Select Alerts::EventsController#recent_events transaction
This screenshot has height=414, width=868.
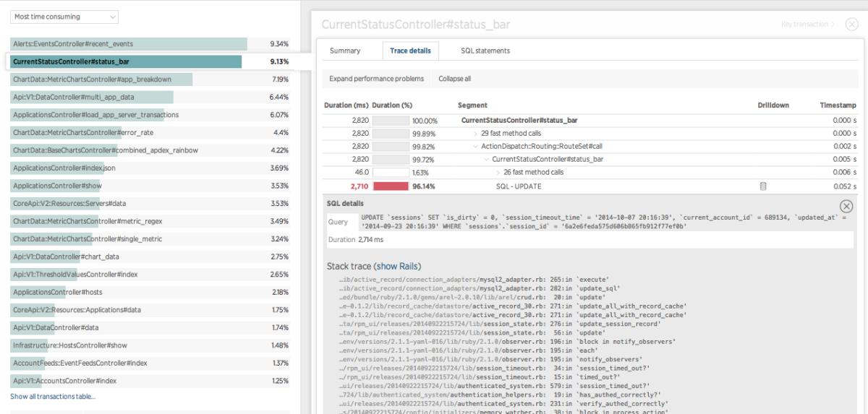(x=73, y=44)
